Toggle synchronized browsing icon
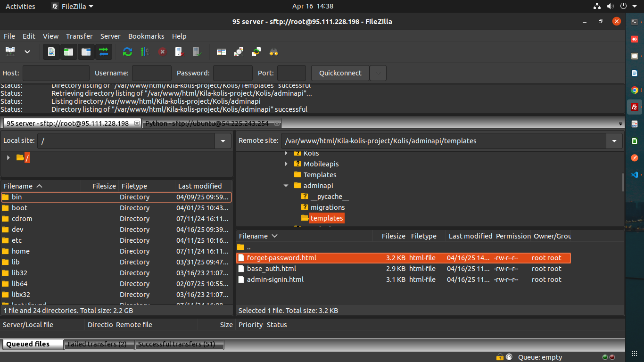The image size is (644, 362). coord(256,51)
